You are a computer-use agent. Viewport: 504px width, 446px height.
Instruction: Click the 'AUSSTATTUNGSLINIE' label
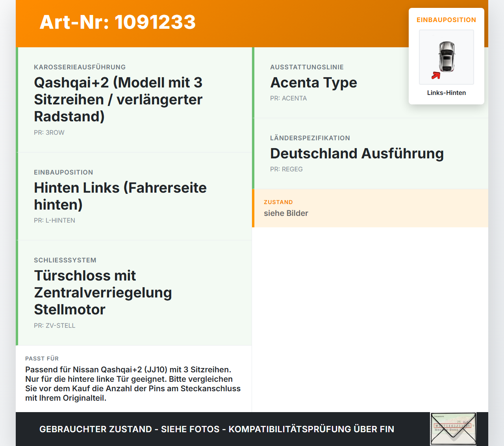coord(307,67)
